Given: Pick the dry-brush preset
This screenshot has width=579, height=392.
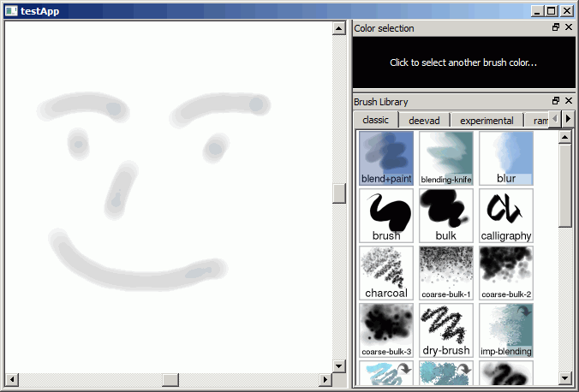Looking at the screenshot, I should pyautogui.click(x=446, y=330).
